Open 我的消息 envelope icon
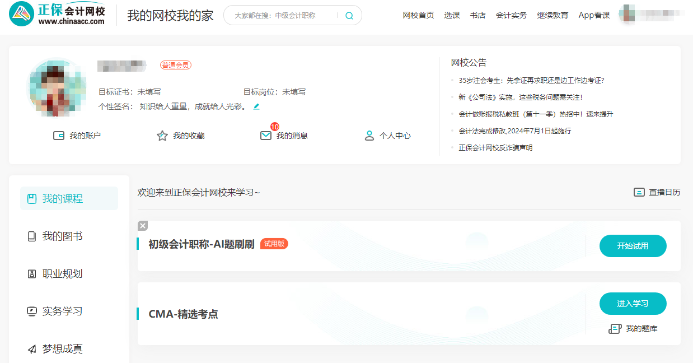693x363 pixels. pos(265,135)
